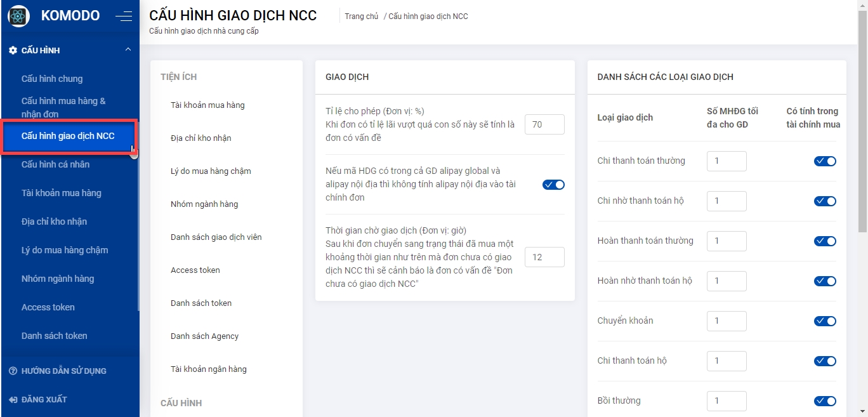Click the question mark icon for Hướng dẫn sử dụng
The height and width of the screenshot is (417, 868).
(x=13, y=371)
